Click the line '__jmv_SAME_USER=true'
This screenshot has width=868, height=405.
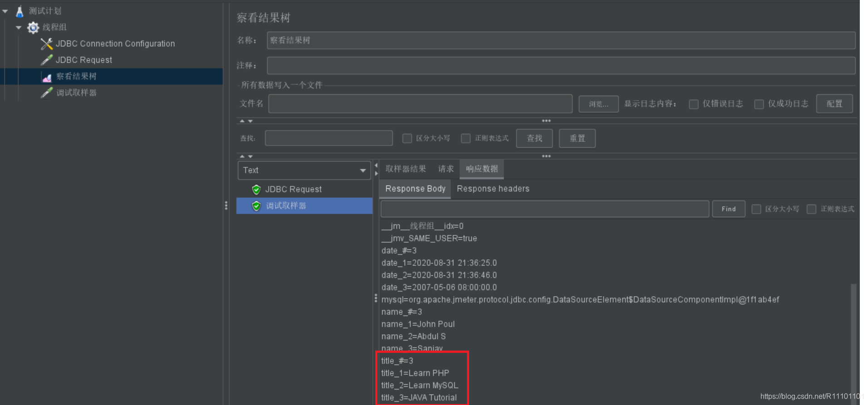coord(429,239)
